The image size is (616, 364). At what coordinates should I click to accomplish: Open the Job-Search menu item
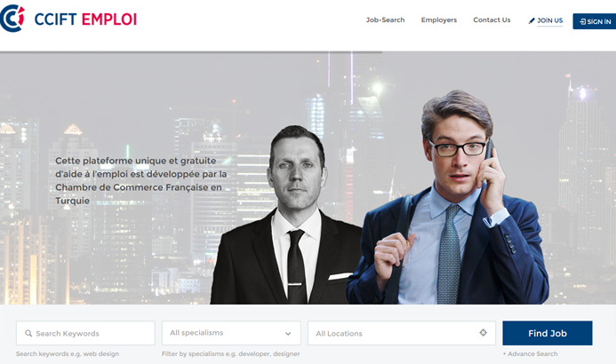point(385,20)
